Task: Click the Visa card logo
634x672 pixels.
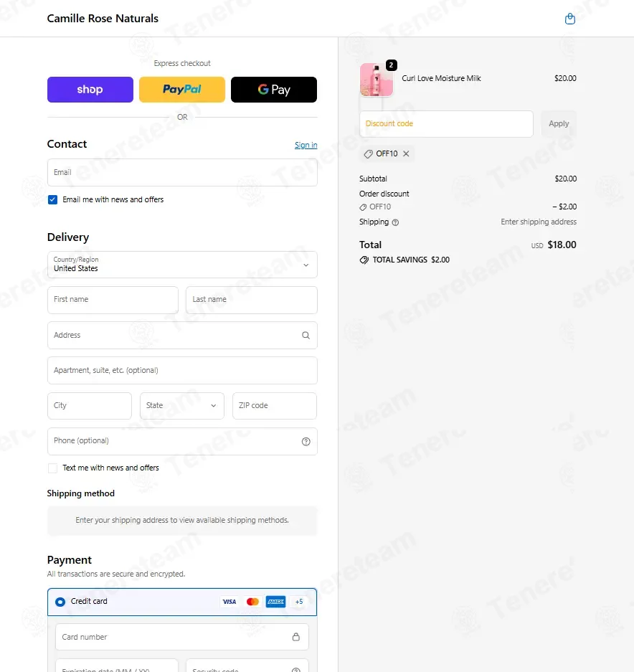Action: [230, 602]
